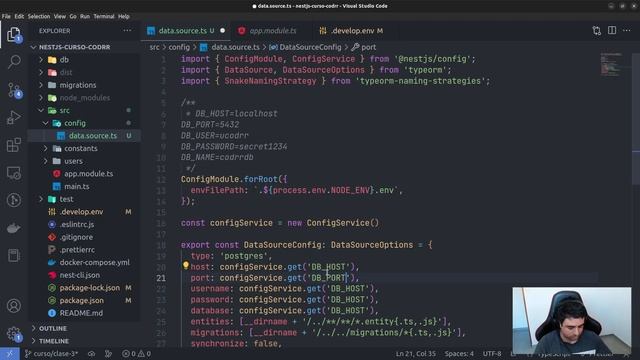The image size is (640, 360).
Task: Open the Selection menu
Action: click(39, 16)
